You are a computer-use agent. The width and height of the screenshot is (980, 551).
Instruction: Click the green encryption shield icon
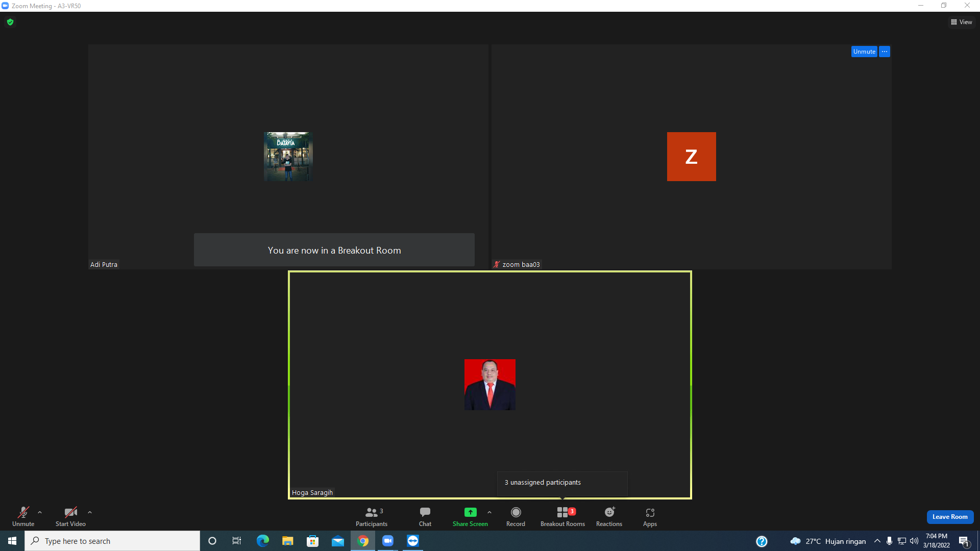[x=10, y=22]
